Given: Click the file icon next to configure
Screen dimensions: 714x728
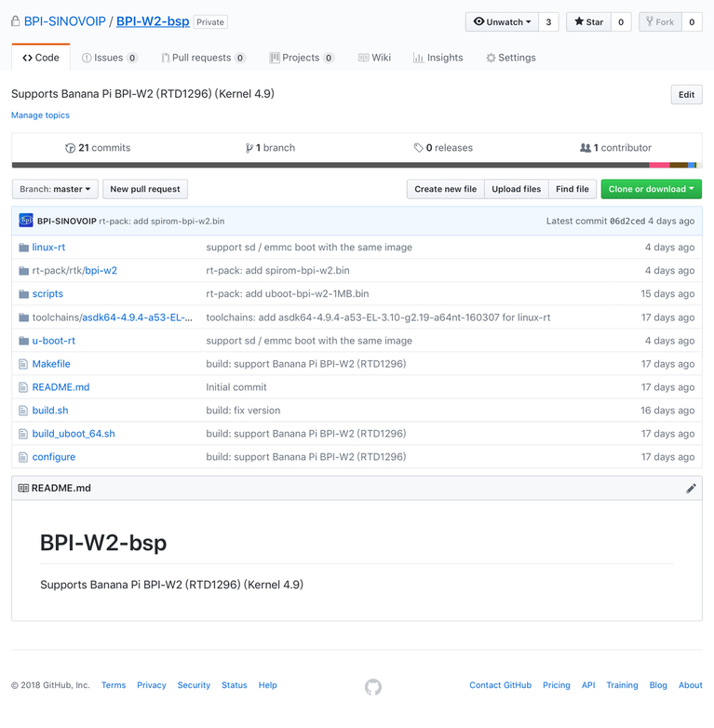Looking at the screenshot, I should tap(23, 457).
